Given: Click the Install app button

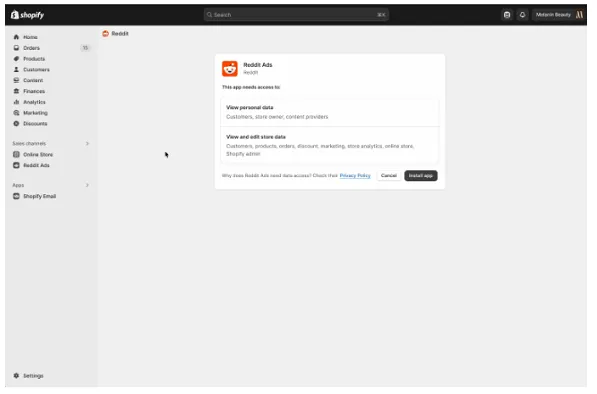Looking at the screenshot, I should tap(421, 176).
